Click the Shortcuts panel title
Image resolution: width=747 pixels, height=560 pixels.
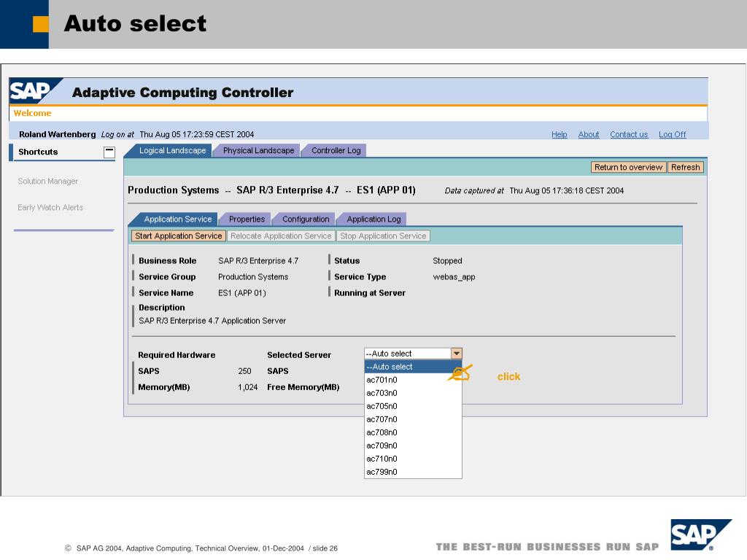[x=38, y=152]
